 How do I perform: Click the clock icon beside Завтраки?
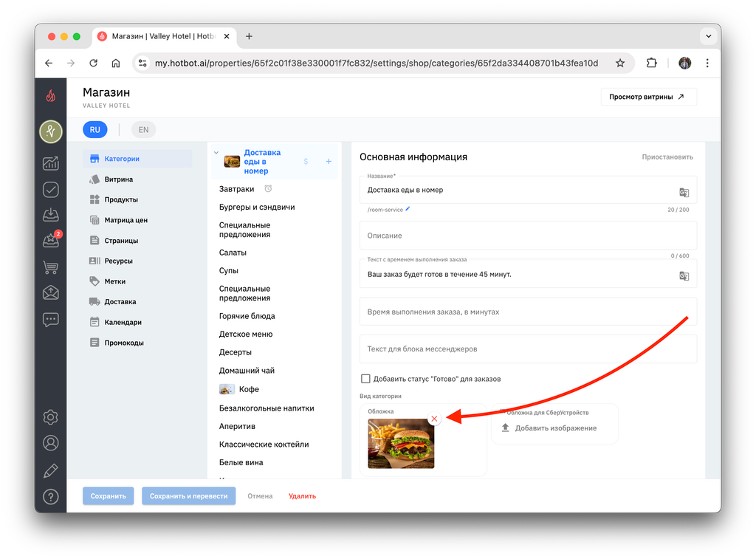(268, 188)
